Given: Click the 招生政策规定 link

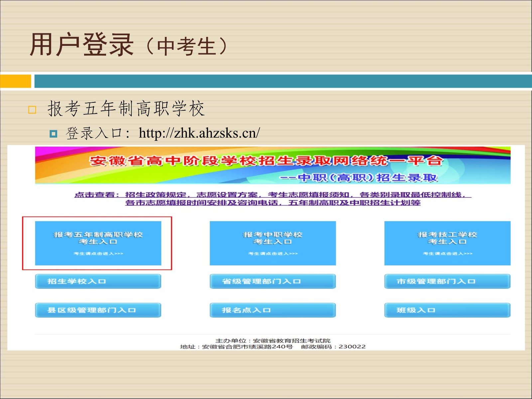Looking at the screenshot, I should click(156, 195).
